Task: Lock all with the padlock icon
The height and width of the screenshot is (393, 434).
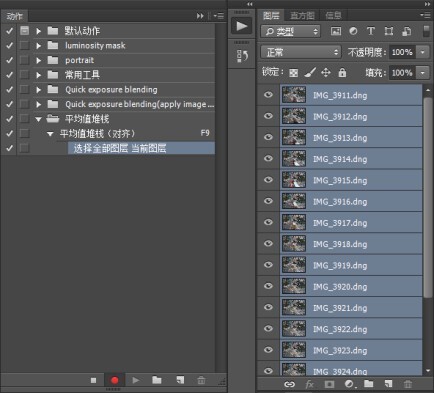Action: pos(342,72)
